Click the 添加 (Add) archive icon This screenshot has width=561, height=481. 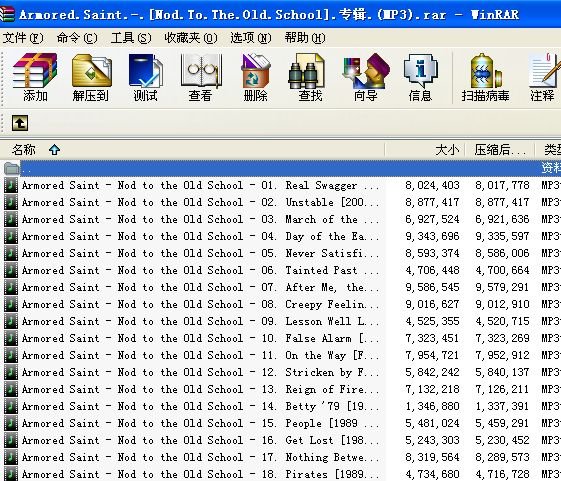point(35,77)
